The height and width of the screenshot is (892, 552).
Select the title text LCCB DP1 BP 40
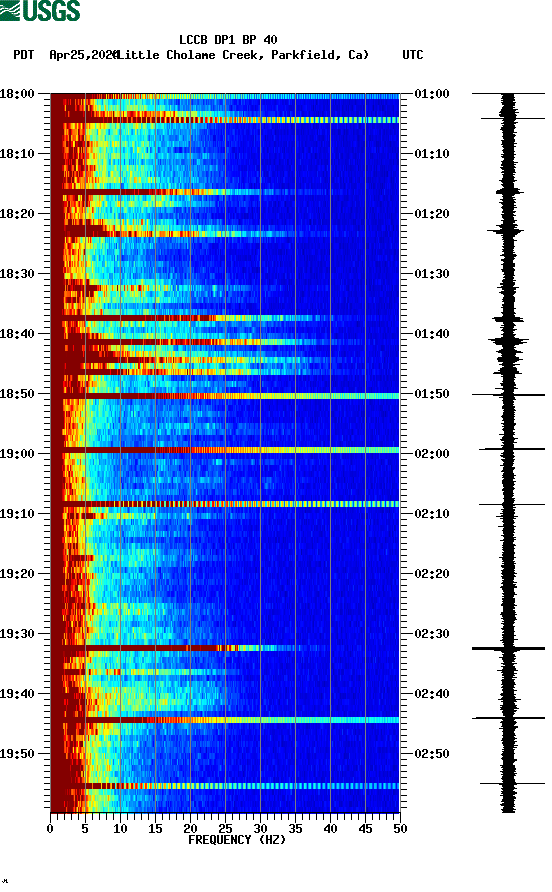(228, 40)
